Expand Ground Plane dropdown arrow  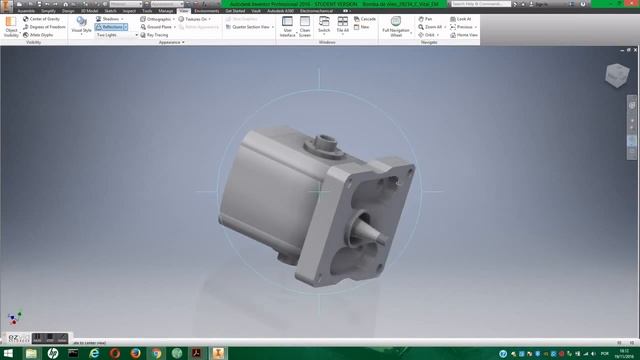point(175,27)
